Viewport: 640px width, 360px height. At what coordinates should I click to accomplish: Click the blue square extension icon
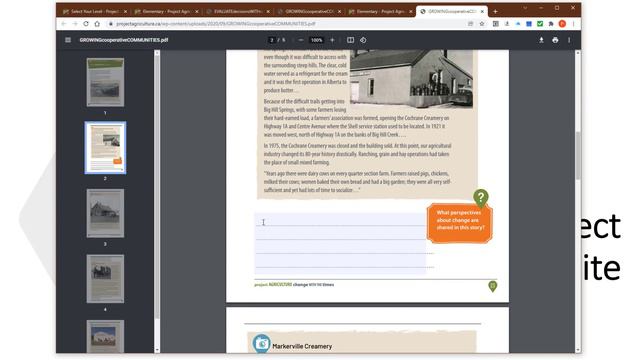[529, 24]
